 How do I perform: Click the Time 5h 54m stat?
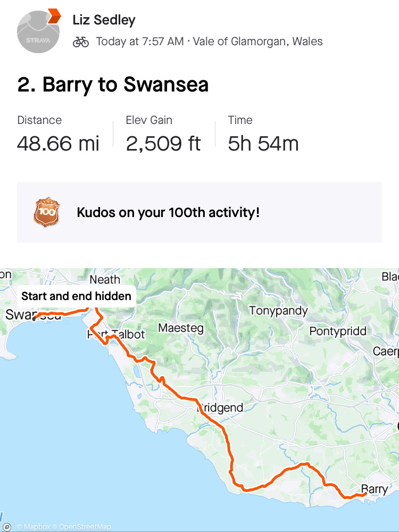click(x=263, y=135)
